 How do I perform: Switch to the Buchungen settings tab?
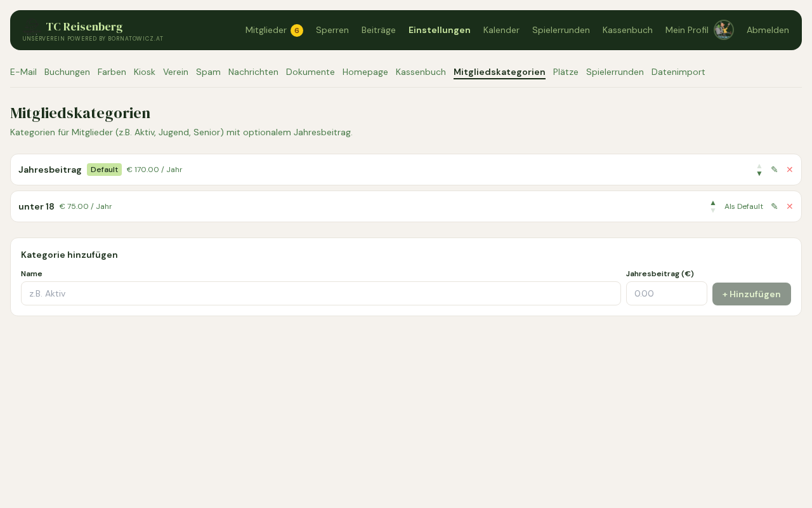[67, 72]
